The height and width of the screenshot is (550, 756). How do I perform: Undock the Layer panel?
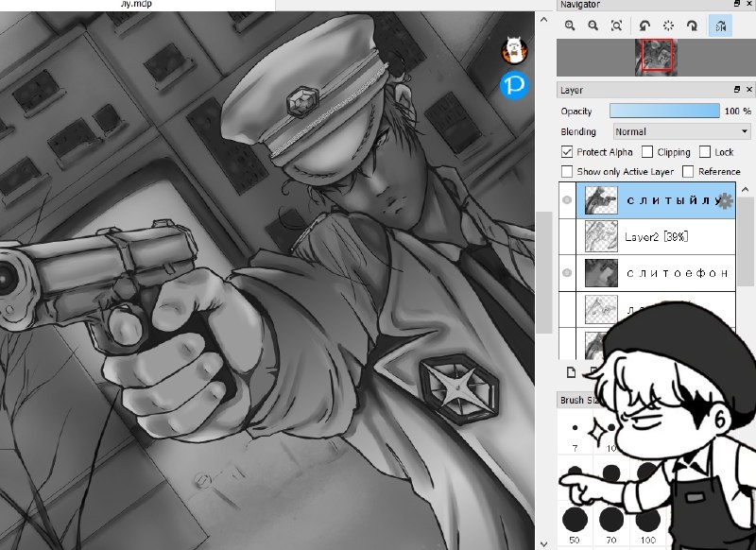[737, 90]
